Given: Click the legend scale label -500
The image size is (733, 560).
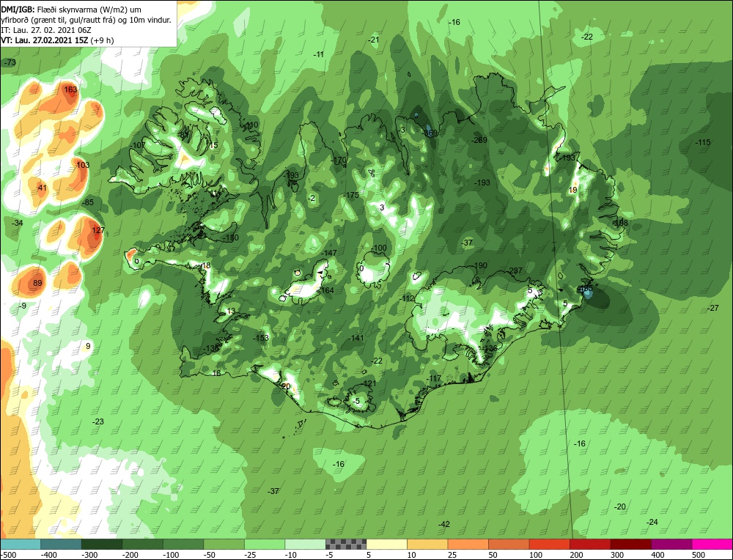Looking at the screenshot, I should (9, 555).
